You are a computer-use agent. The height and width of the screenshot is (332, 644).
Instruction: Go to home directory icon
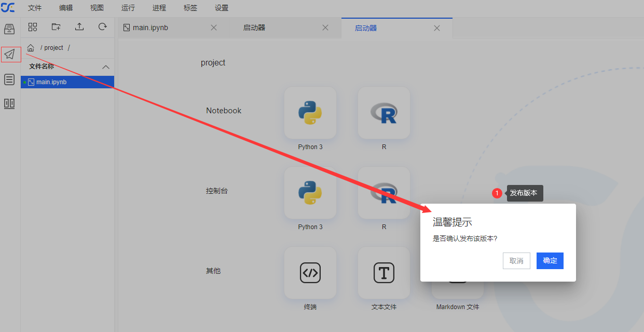[31, 48]
